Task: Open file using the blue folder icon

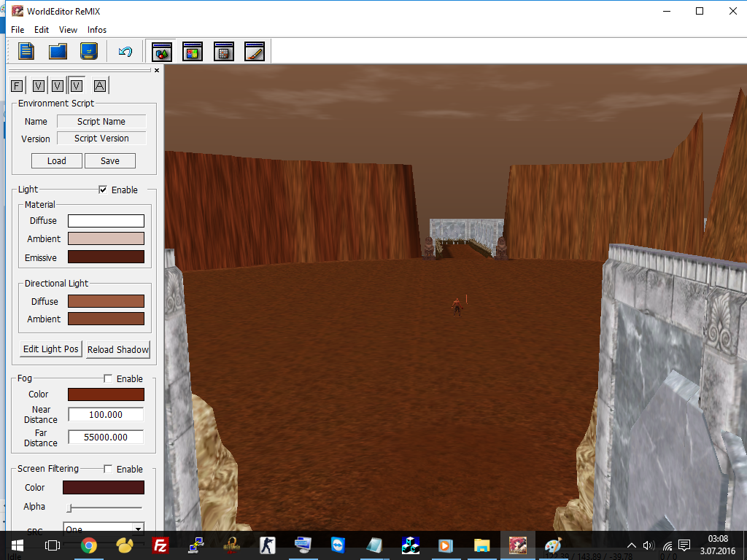Action: click(x=58, y=52)
